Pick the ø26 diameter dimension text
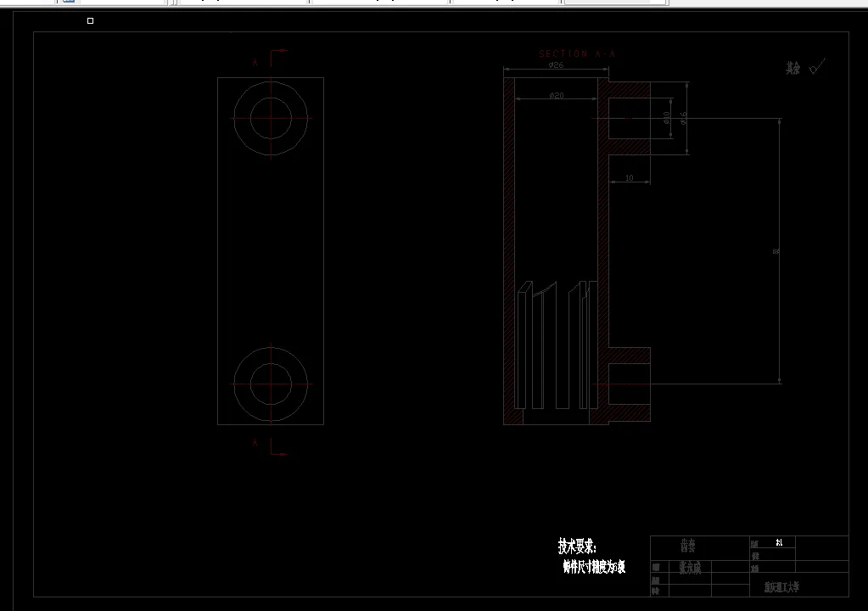 556,64
